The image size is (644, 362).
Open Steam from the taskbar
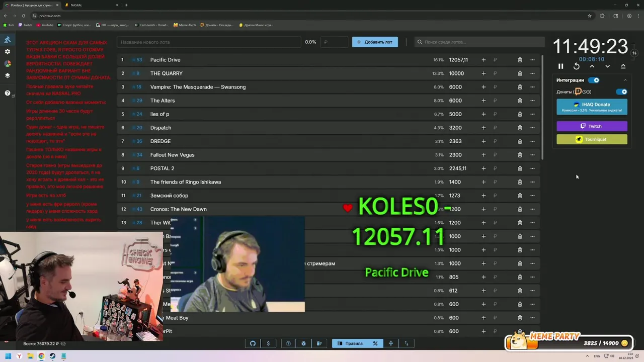point(52,356)
